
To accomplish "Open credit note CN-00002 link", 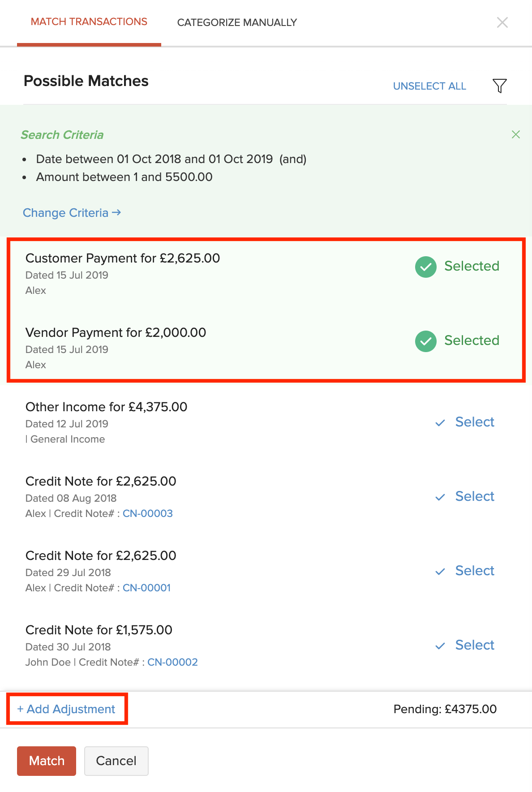I will point(172,662).
